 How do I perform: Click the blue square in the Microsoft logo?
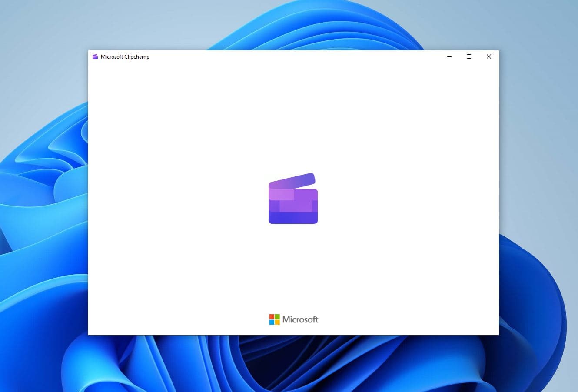click(272, 322)
